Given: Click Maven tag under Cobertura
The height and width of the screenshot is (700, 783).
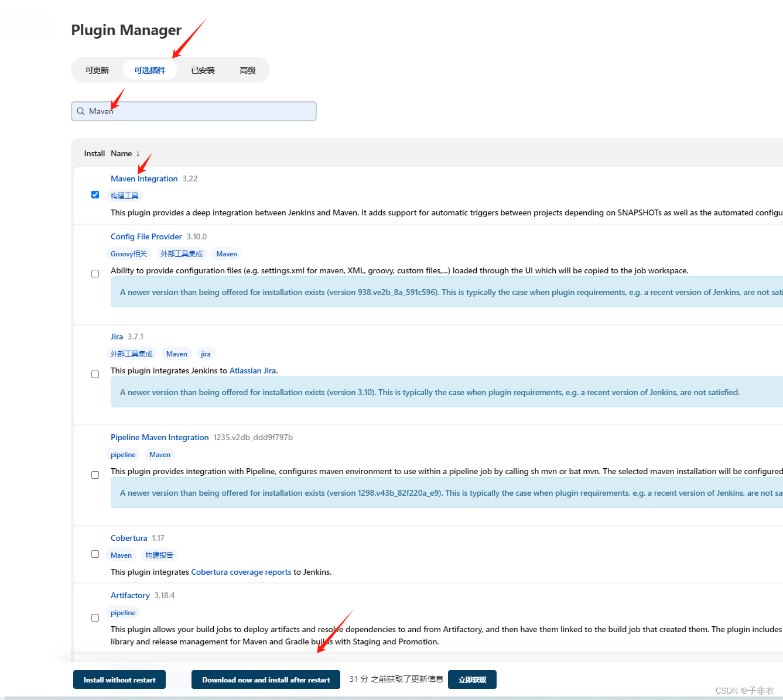Looking at the screenshot, I should pyautogui.click(x=121, y=555).
